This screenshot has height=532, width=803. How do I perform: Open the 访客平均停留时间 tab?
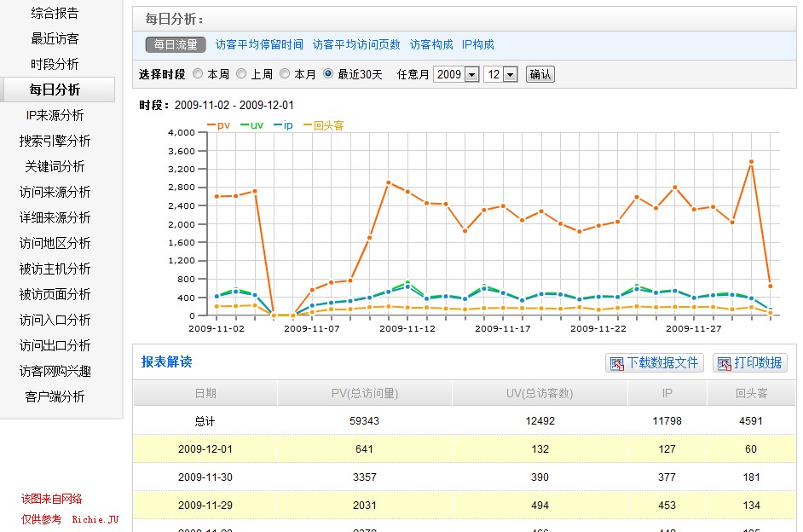[259, 44]
